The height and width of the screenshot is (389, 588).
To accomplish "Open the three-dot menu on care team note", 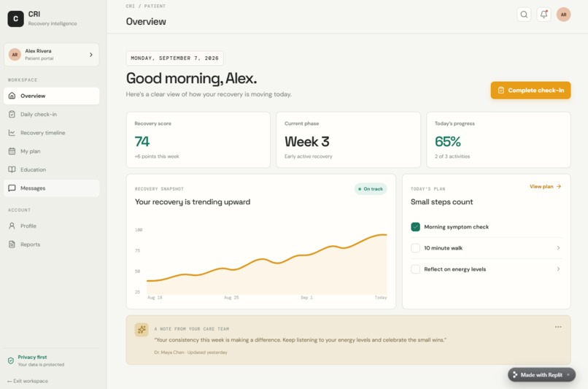I will 558,327.
